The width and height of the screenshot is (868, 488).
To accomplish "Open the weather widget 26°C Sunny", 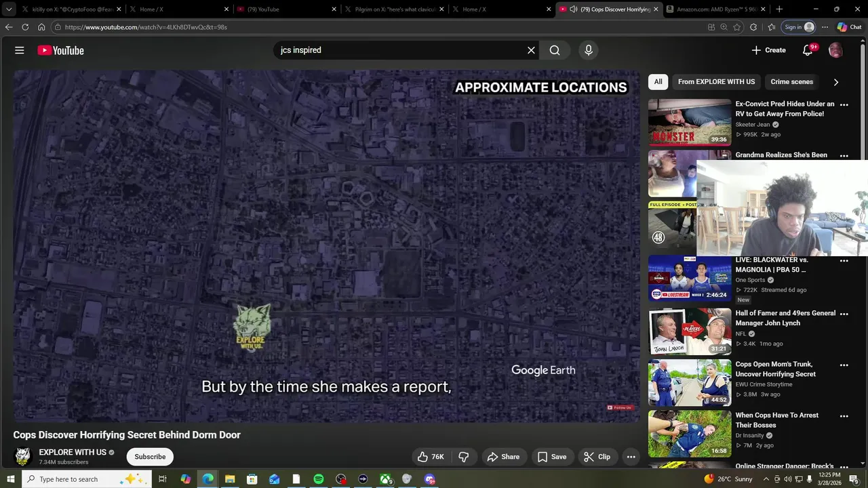I will (728, 479).
